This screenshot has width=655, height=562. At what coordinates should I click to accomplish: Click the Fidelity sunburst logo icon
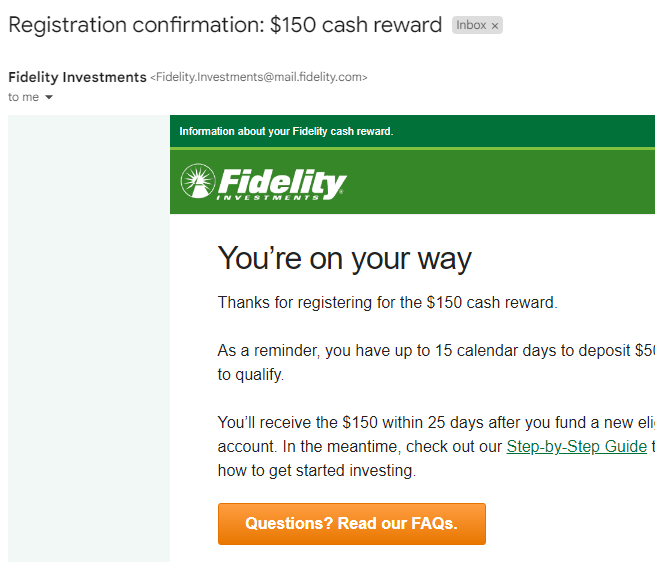tap(197, 181)
